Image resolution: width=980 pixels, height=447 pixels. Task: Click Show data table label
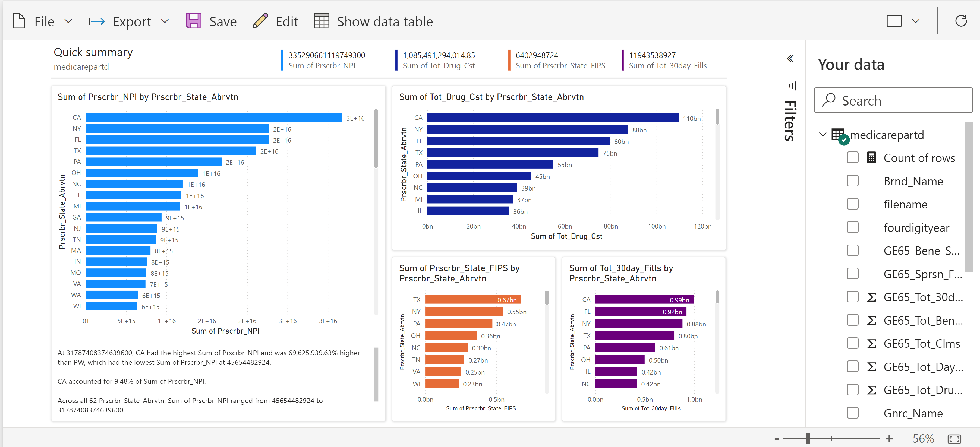click(x=385, y=22)
